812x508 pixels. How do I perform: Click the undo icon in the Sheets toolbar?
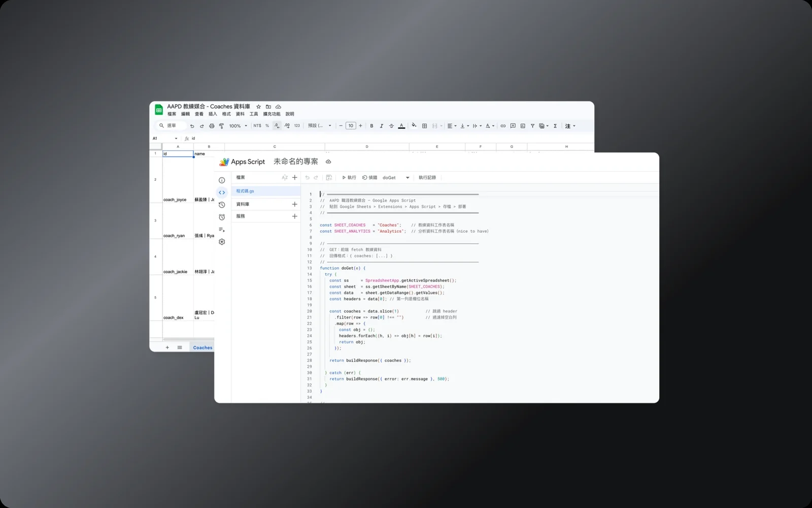(x=192, y=126)
